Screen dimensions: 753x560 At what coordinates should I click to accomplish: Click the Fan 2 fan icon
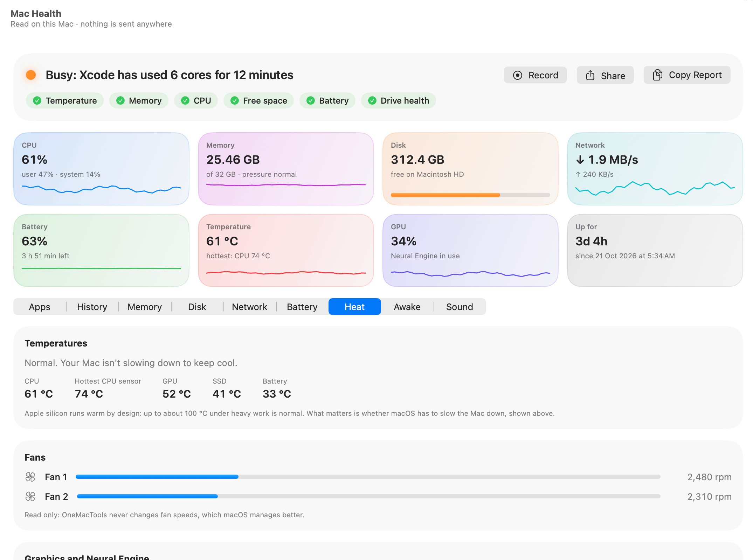click(x=30, y=496)
